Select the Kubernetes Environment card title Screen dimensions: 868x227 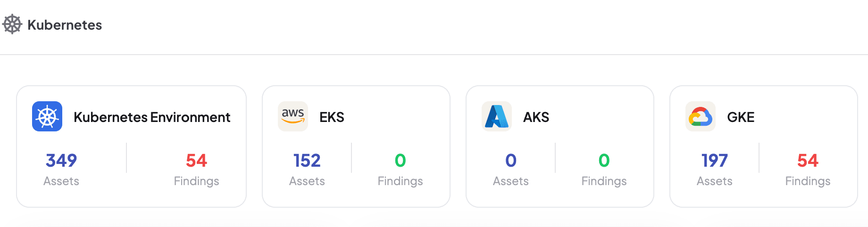point(152,117)
